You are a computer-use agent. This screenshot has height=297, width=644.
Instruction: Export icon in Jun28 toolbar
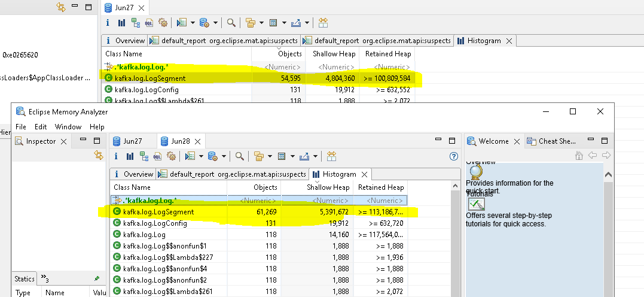[x=304, y=156]
